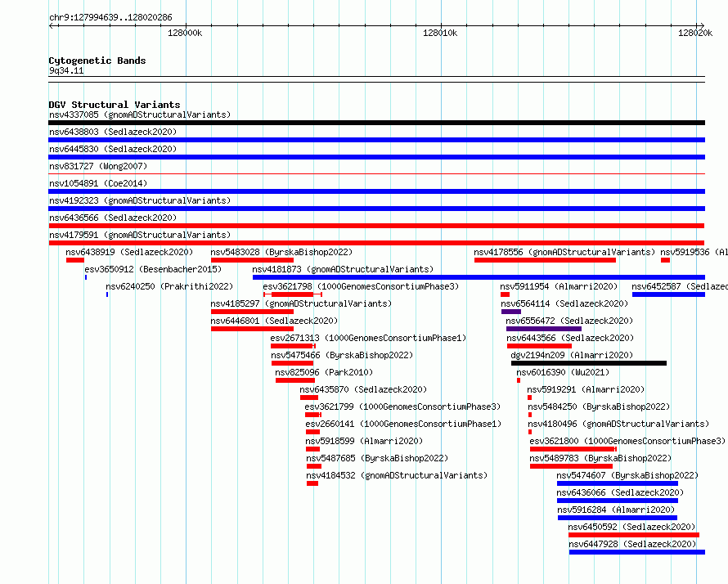The width and height of the screenshot is (728, 584).
Task: Select dgv2194n209 (Almarri2020) label
Action: click(572, 355)
